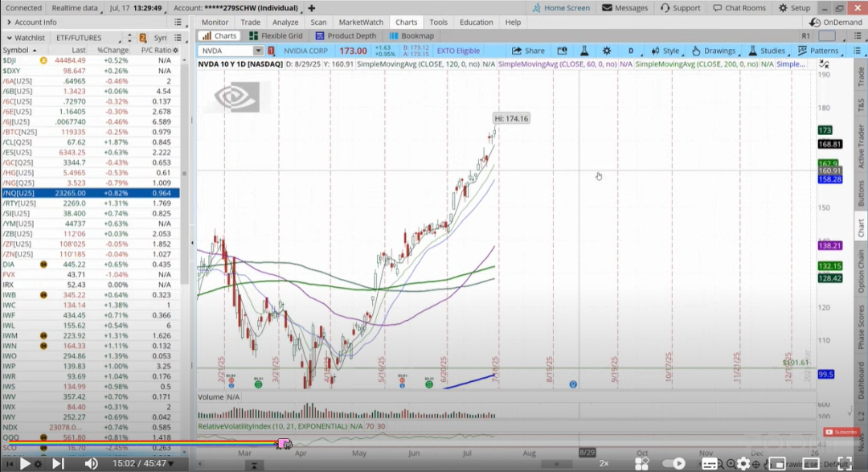Click the 2x playback speed indicator

pyautogui.click(x=604, y=463)
